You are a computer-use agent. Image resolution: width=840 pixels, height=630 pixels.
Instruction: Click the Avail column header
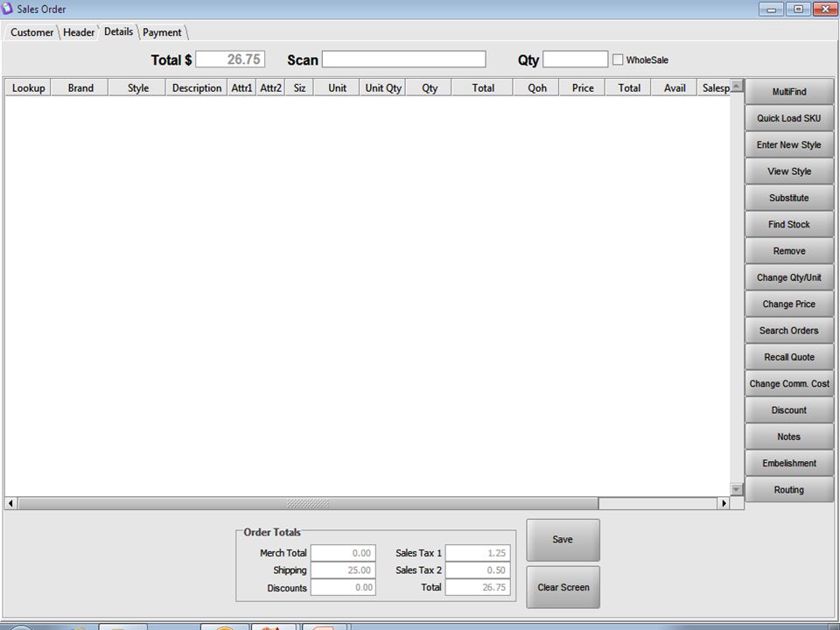point(675,87)
